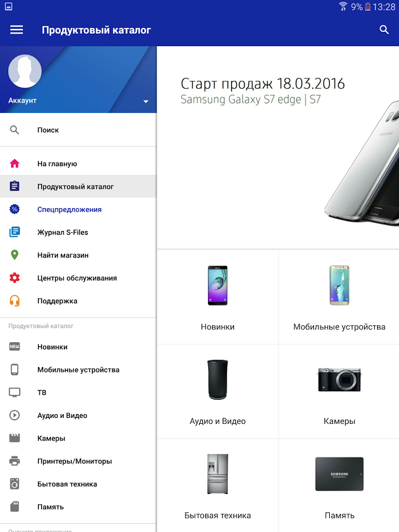This screenshot has height=532, width=399.
Task: Open the Продуктовый каталог menu item
Action: point(78,186)
